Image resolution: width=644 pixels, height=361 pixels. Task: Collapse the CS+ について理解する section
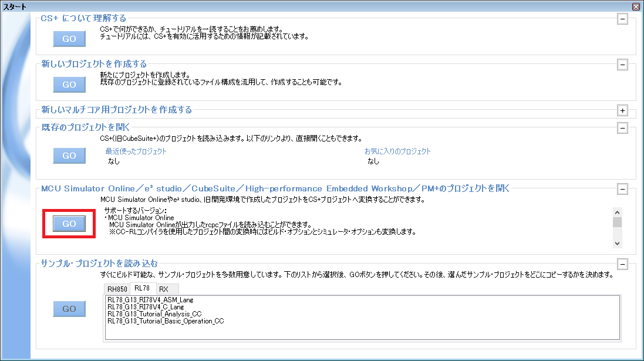point(622,19)
